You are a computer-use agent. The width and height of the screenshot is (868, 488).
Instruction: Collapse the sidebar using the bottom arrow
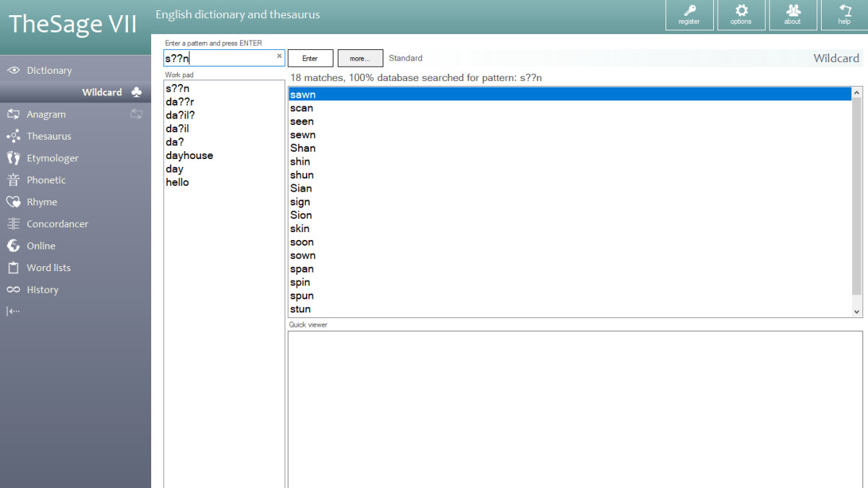(x=12, y=310)
